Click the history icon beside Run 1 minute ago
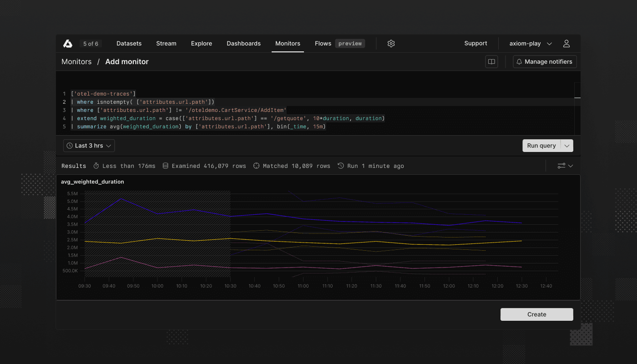637x364 pixels. [x=341, y=166]
